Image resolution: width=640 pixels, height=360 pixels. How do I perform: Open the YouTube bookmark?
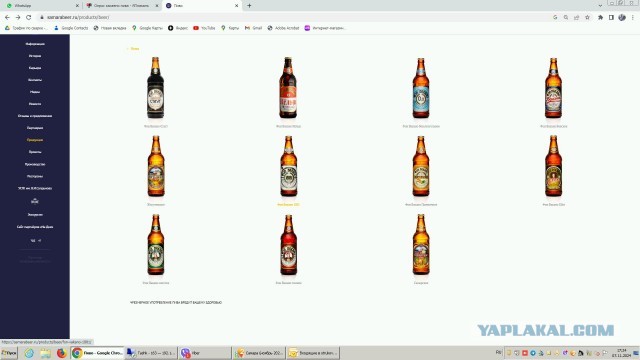(x=204, y=28)
